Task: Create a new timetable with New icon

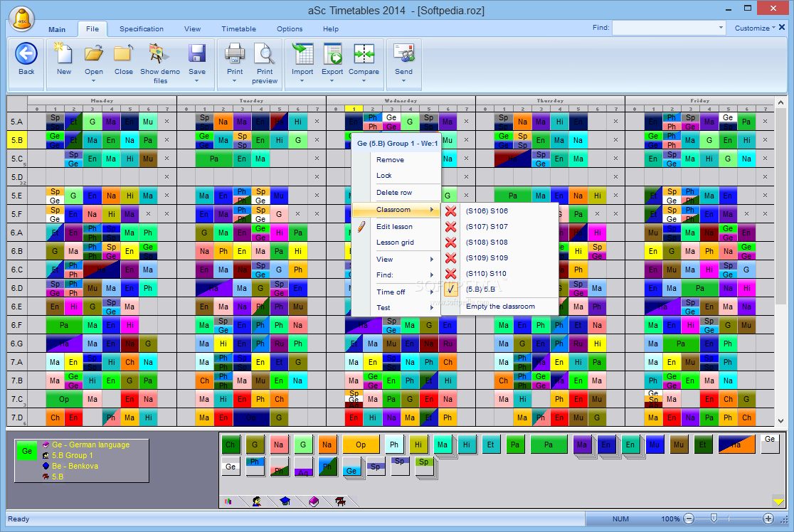Action: [x=64, y=53]
